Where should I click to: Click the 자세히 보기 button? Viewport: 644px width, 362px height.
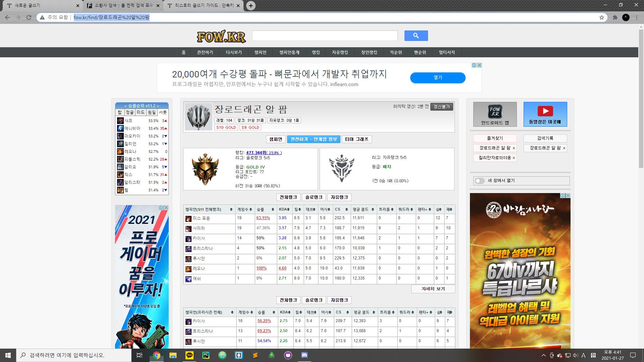click(433, 289)
